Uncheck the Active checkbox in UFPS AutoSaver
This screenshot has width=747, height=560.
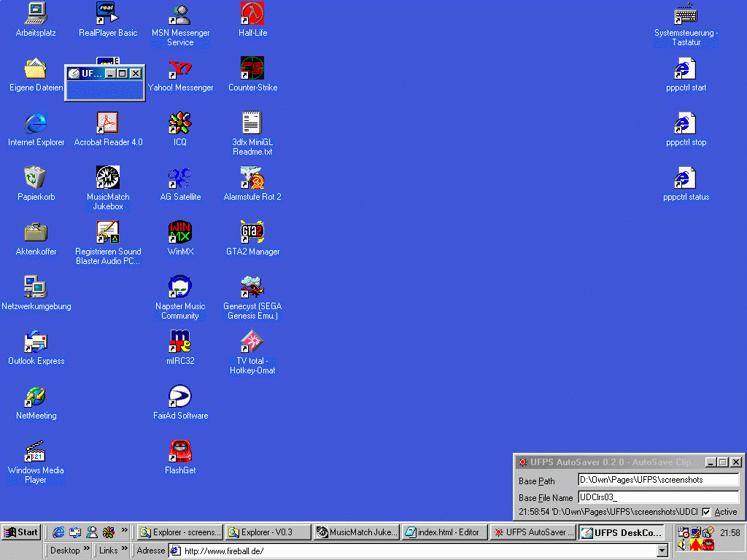(706, 513)
